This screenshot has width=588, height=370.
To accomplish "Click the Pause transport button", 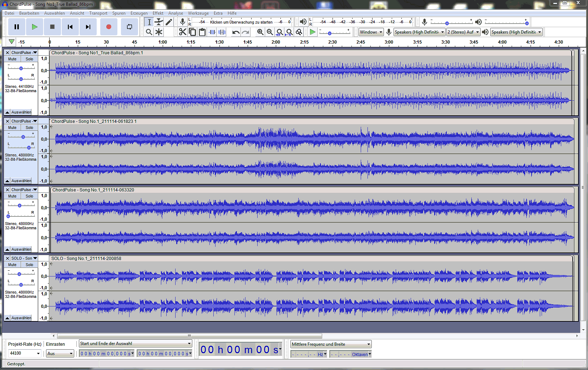I will 16,27.
